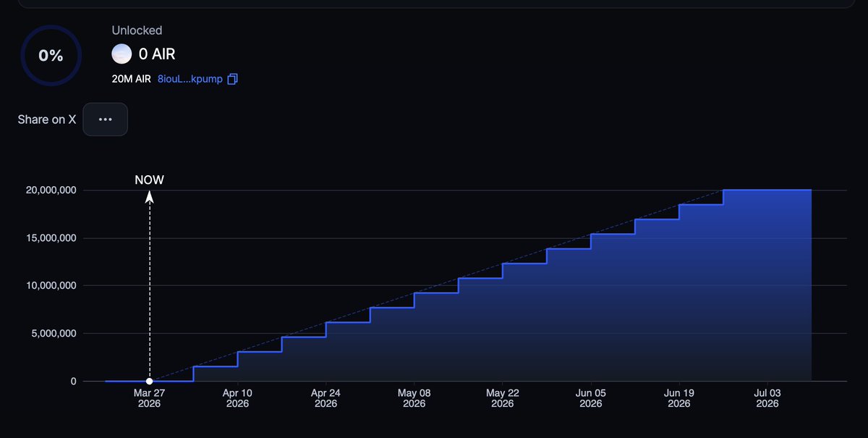Screen dimensions: 868x438
Task: Select the 0 AIR unlocked amount
Action: pos(157,54)
